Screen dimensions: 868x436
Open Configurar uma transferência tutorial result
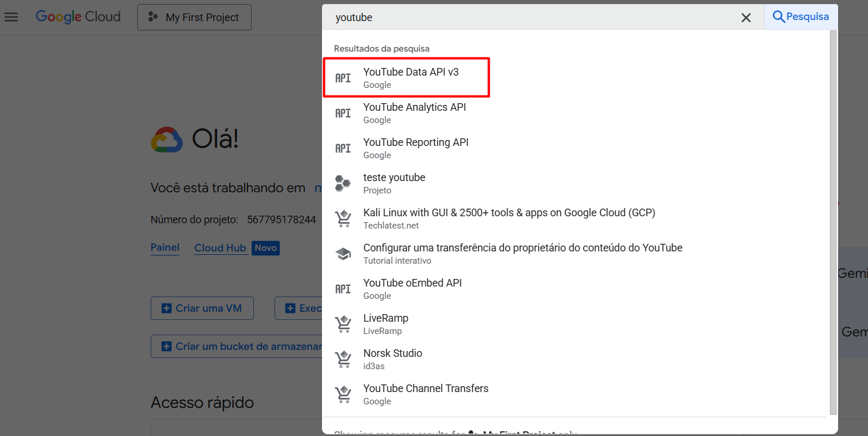pos(576,254)
